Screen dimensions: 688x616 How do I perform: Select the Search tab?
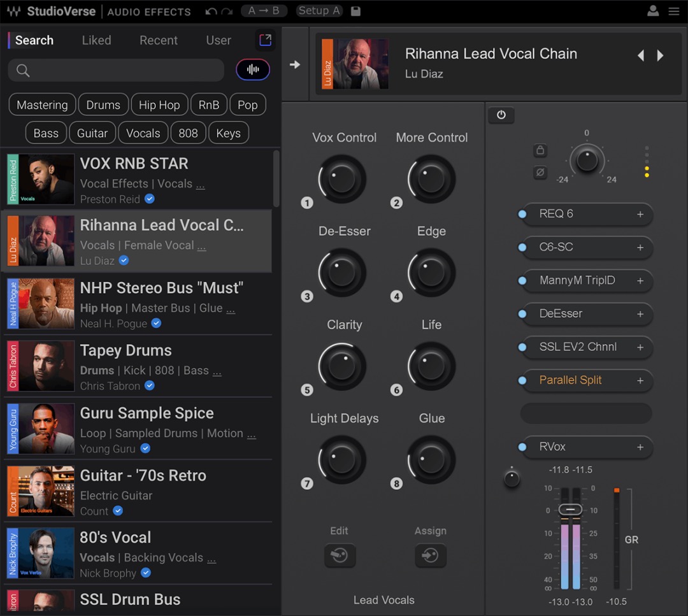click(34, 40)
